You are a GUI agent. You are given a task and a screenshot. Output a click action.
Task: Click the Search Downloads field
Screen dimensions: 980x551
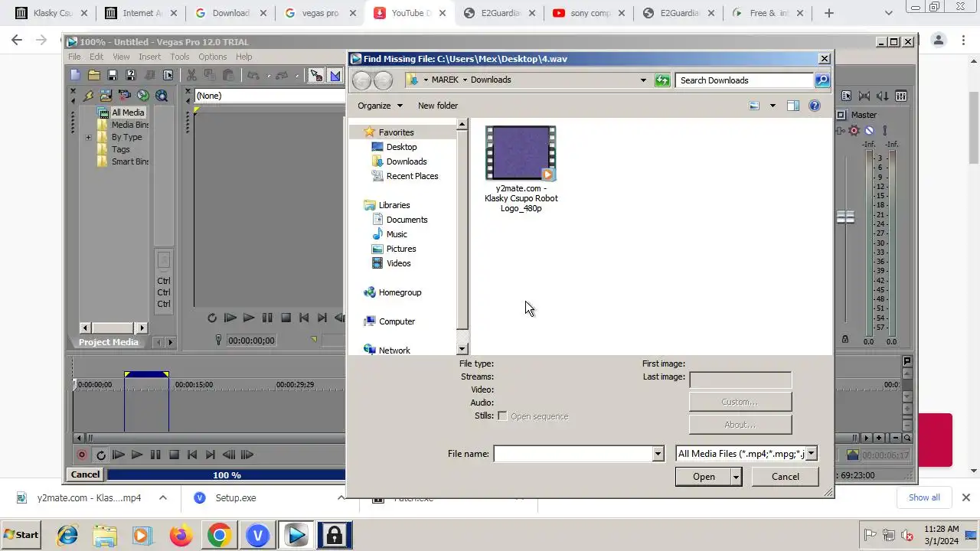click(744, 80)
